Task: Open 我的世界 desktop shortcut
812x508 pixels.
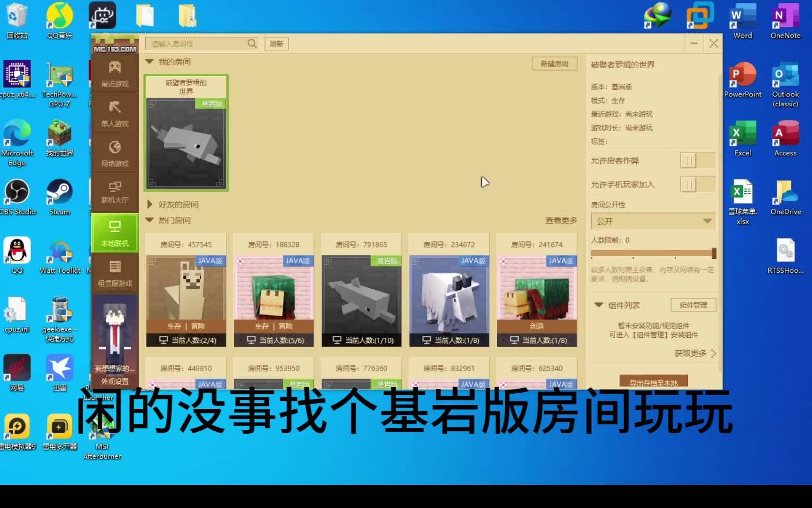Action: (60, 139)
